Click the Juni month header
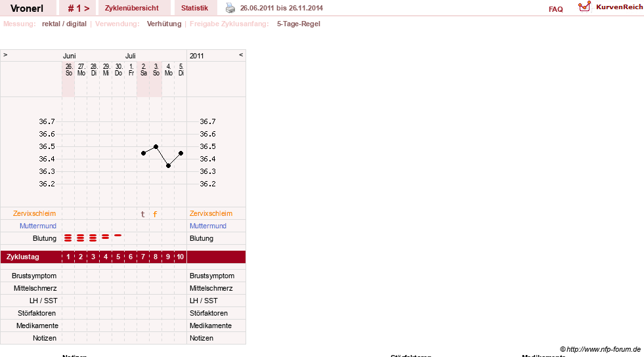 [70, 56]
